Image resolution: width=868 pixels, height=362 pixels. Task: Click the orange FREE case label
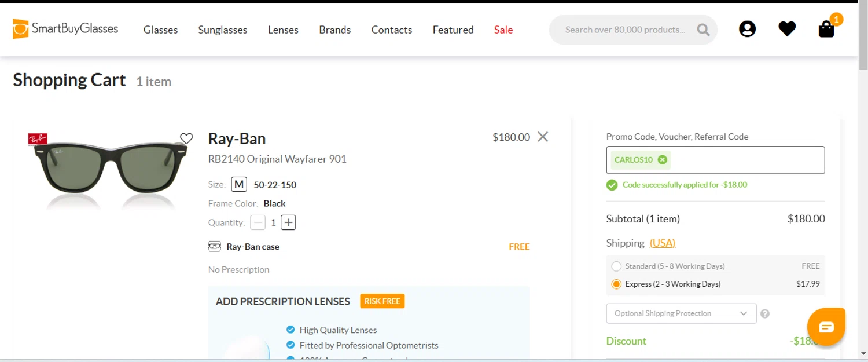pos(519,246)
